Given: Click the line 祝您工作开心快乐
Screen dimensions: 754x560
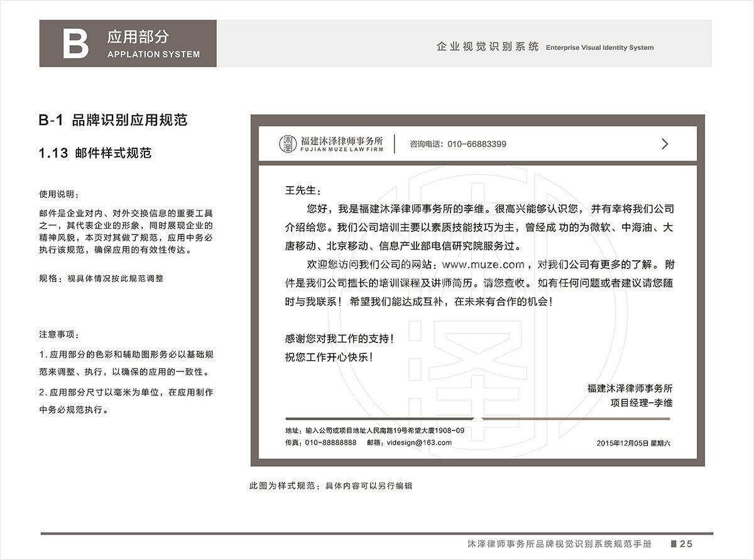Looking at the screenshot, I should point(329,357).
